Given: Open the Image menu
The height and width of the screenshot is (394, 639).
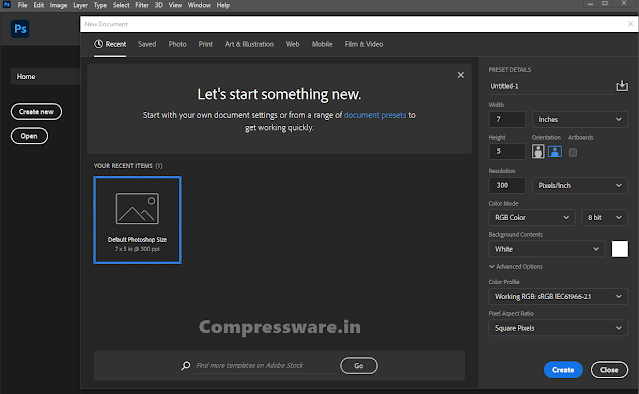Looking at the screenshot, I should pyautogui.click(x=58, y=5).
